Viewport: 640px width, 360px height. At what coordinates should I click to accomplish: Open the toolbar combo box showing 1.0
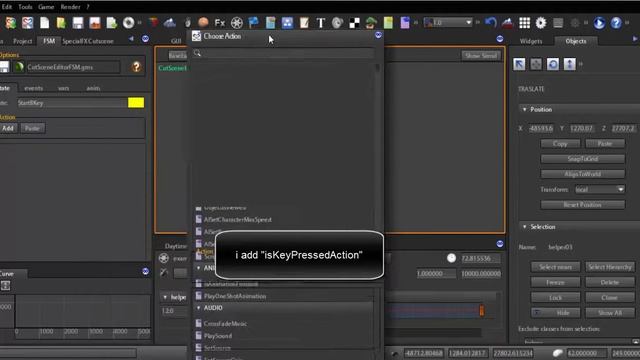click(x=448, y=22)
